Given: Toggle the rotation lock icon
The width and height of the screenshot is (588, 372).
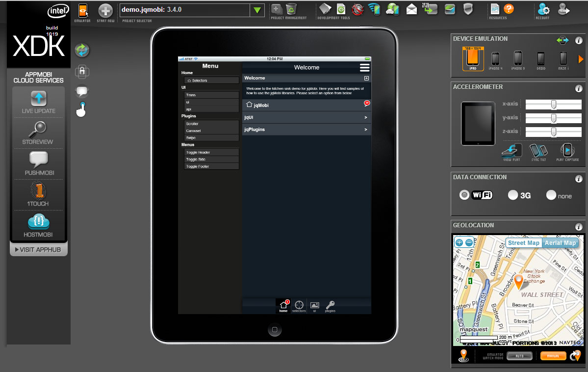Looking at the screenshot, I should (82, 71).
